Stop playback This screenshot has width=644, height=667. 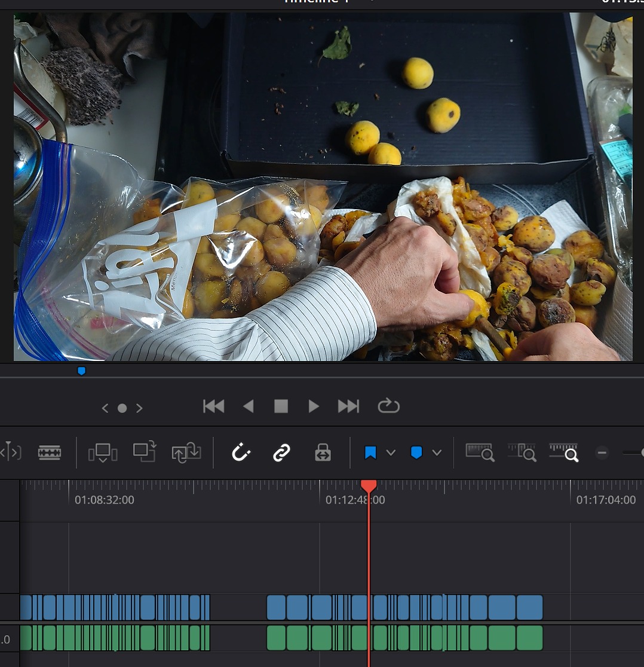coord(281,406)
